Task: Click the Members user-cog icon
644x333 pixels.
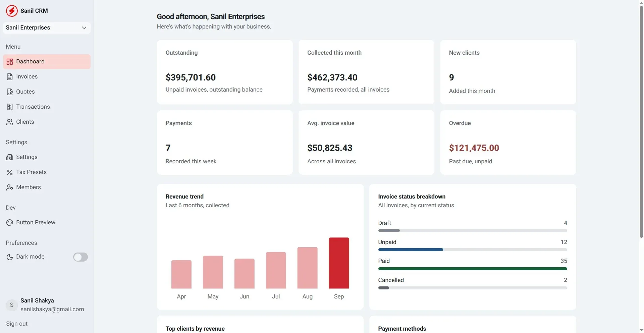Action: (x=10, y=187)
